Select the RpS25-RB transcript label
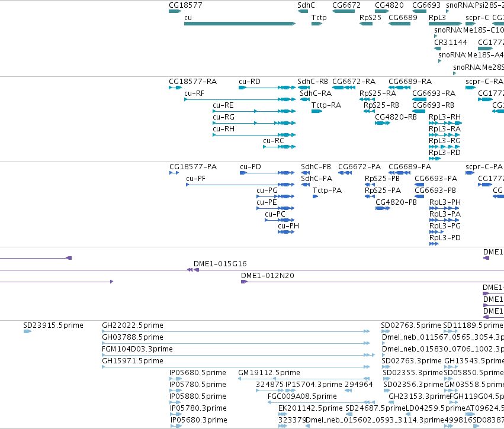Screen dimensions: 504x429 click(381, 105)
